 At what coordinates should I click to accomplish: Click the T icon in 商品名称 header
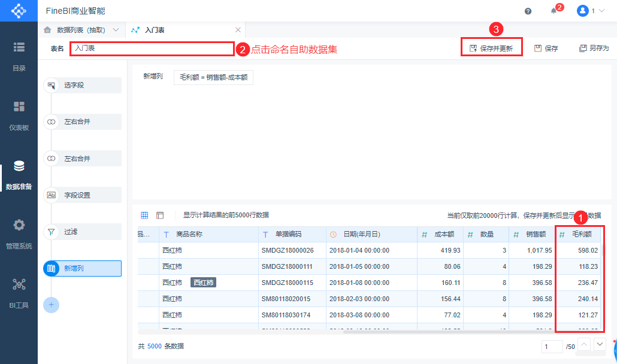tap(166, 234)
